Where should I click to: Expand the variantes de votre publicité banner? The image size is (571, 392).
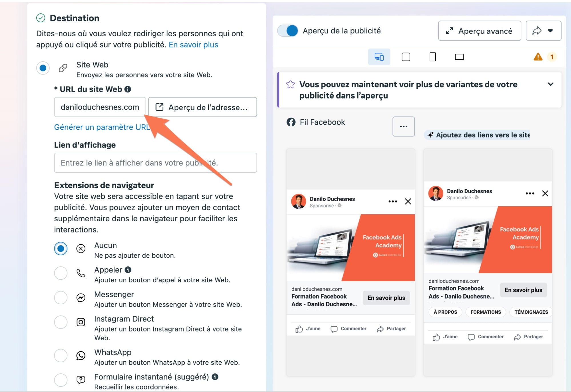pyautogui.click(x=550, y=84)
